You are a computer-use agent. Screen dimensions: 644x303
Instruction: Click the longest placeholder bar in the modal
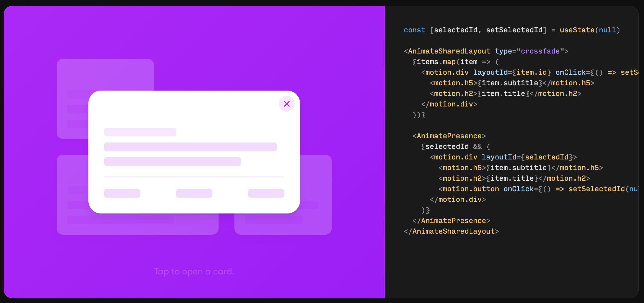(x=190, y=147)
